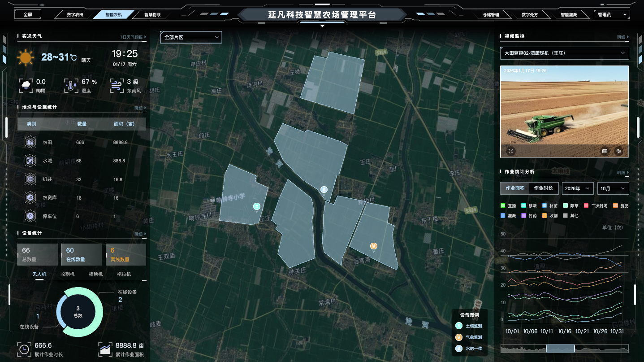
Task: Click the chart date range slider
Action: pos(560,349)
